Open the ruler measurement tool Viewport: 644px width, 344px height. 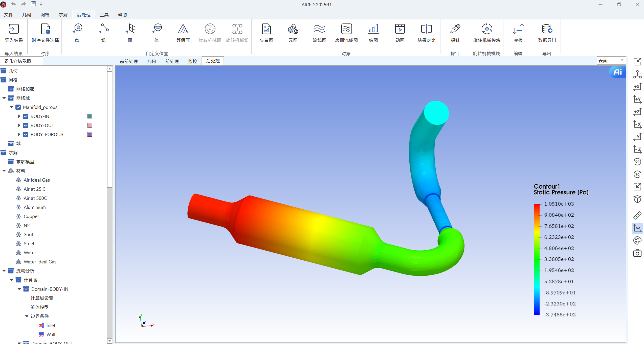coord(637,215)
